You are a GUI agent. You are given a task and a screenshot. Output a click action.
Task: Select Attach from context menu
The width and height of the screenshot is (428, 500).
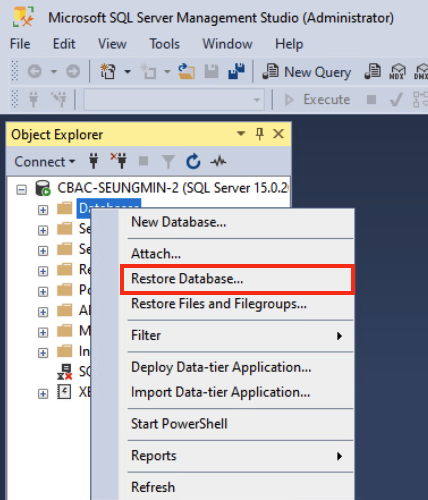pyautogui.click(x=156, y=254)
